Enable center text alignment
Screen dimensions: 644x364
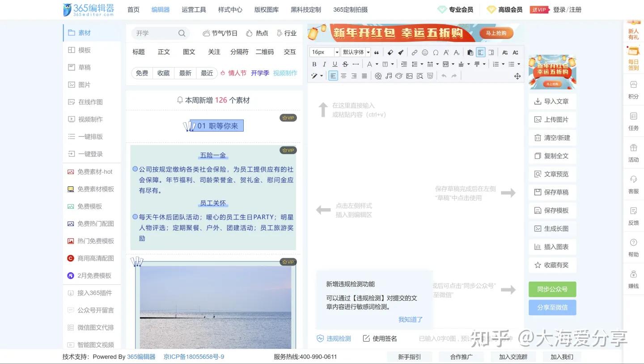(x=344, y=76)
